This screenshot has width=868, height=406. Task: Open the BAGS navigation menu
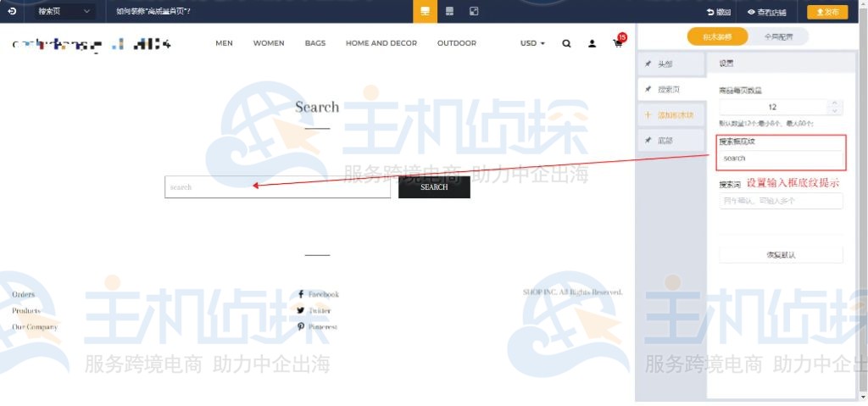(315, 43)
